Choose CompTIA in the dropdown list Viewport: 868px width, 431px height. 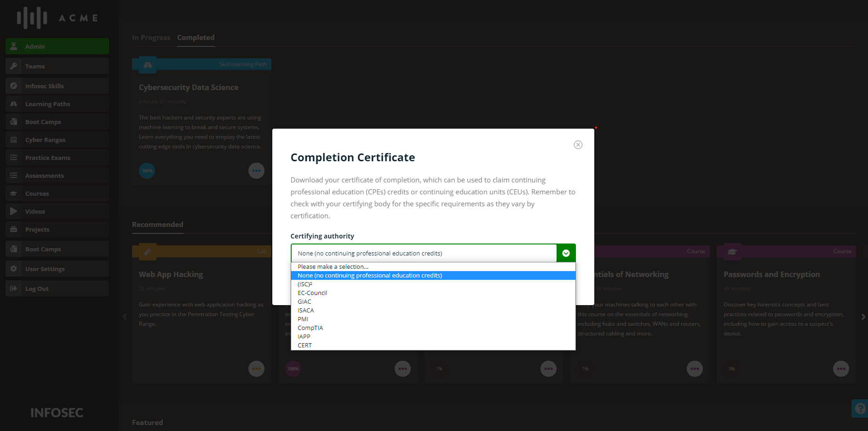click(x=310, y=328)
